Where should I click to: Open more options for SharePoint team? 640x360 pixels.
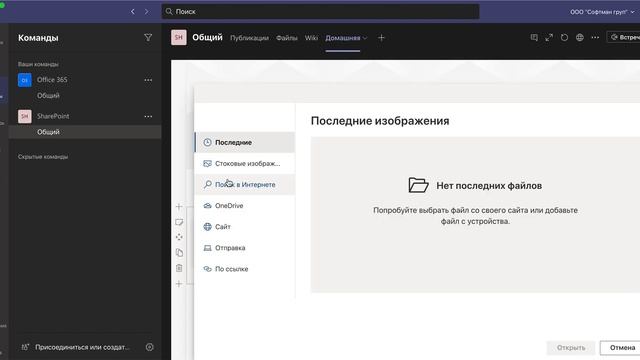(148, 116)
